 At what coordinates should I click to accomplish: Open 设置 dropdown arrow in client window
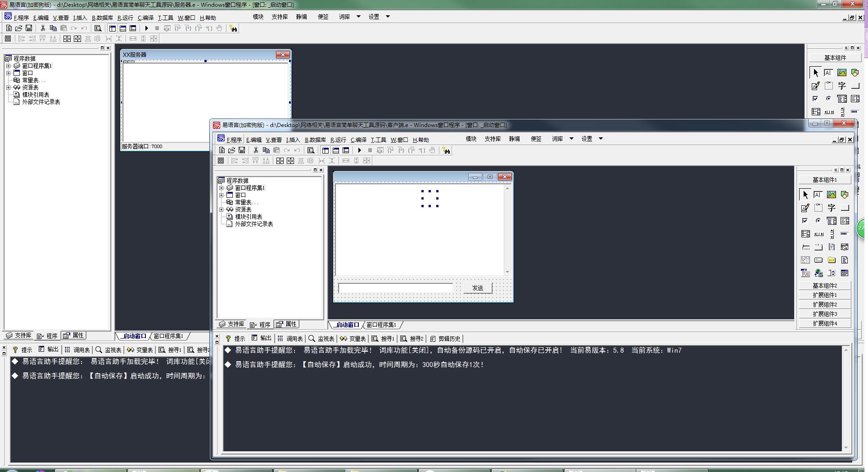pyautogui.click(x=601, y=139)
